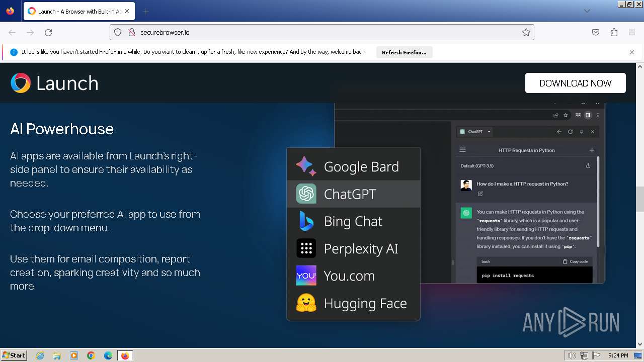Click the site security lock icon
This screenshot has width=644, height=362.
point(132,32)
